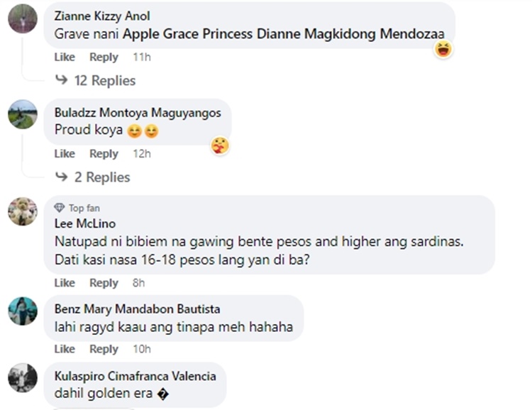Open the 8h timestamp on Lee McLino's comment
The height and width of the screenshot is (410, 532).
click(138, 283)
